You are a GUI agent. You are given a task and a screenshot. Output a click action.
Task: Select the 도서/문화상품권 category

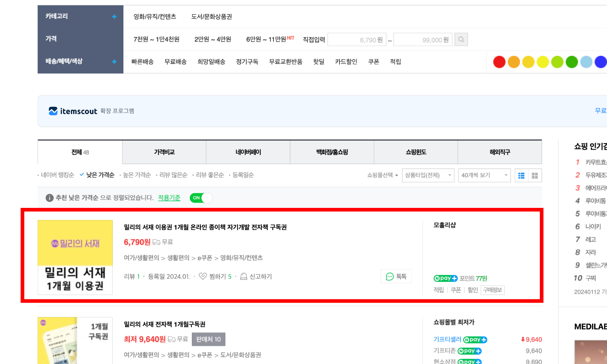point(212,17)
